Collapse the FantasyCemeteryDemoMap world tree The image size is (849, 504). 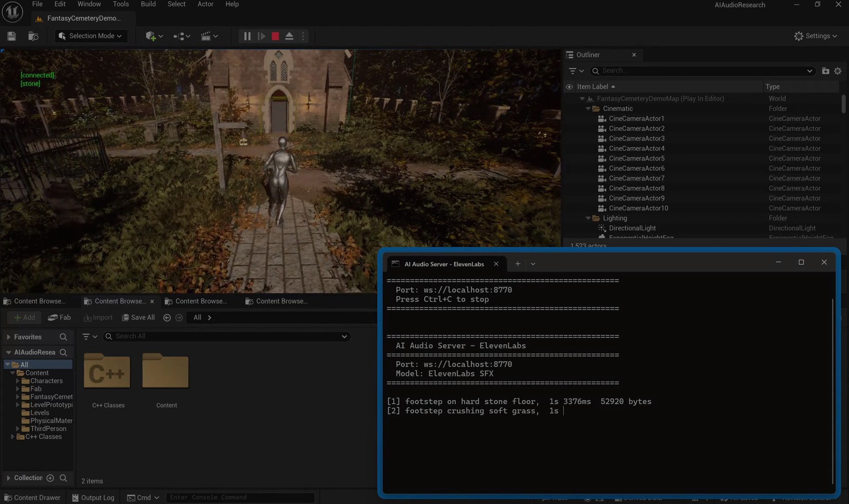point(582,99)
